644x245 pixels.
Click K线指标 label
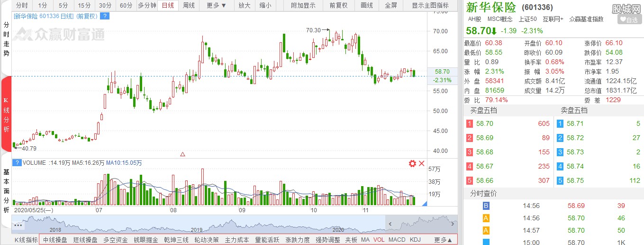pos(26,240)
